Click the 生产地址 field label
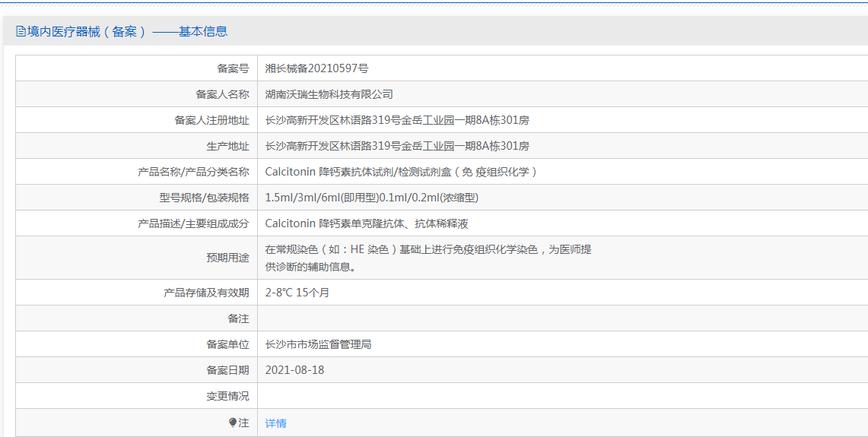 (227, 146)
